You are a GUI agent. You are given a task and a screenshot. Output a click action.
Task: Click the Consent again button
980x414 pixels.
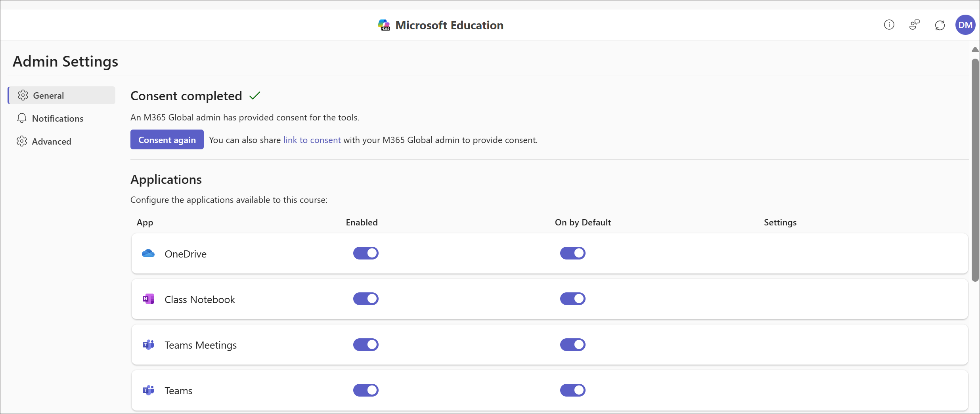coord(167,139)
